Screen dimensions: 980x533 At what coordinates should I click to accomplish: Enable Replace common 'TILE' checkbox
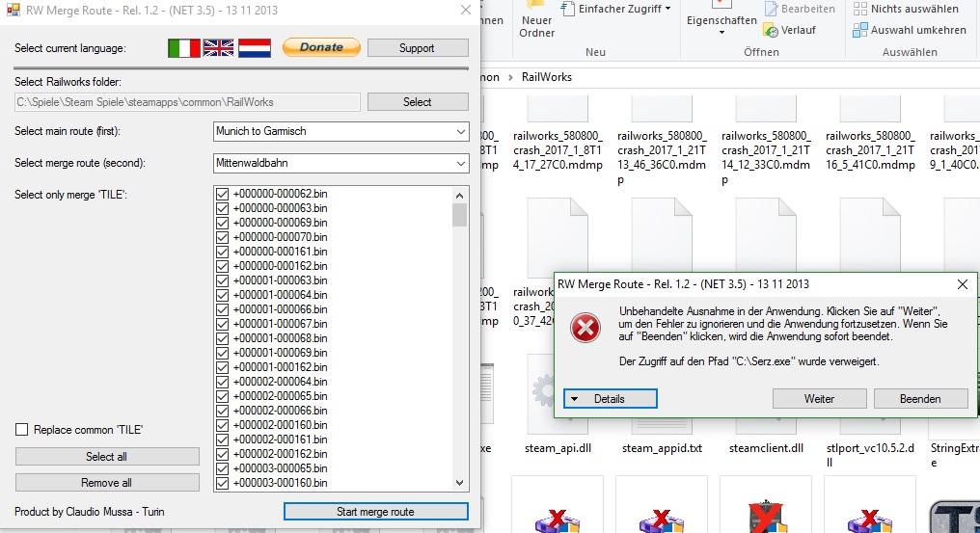click(x=22, y=429)
